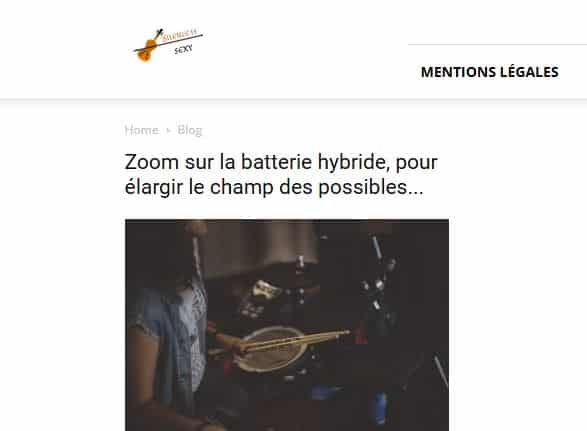Open the Blog breadcrumb link
This screenshot has width=587, height=431.
click(189, 130)
